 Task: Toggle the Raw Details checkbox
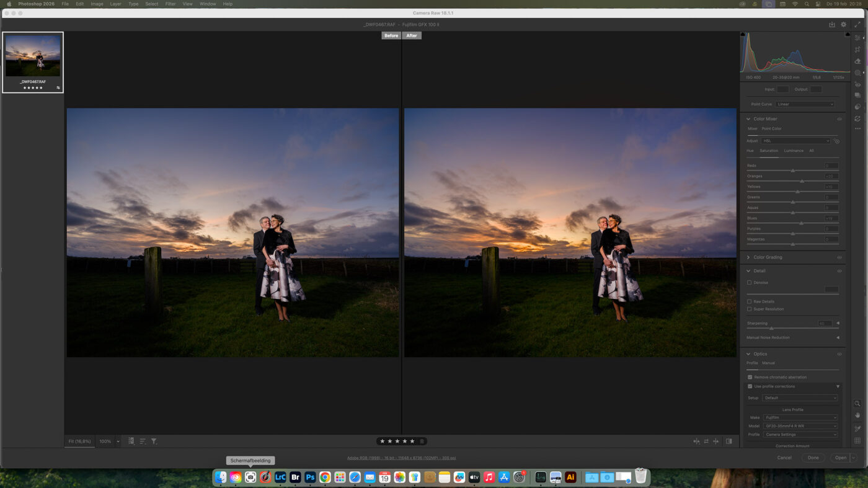(748, 301)
